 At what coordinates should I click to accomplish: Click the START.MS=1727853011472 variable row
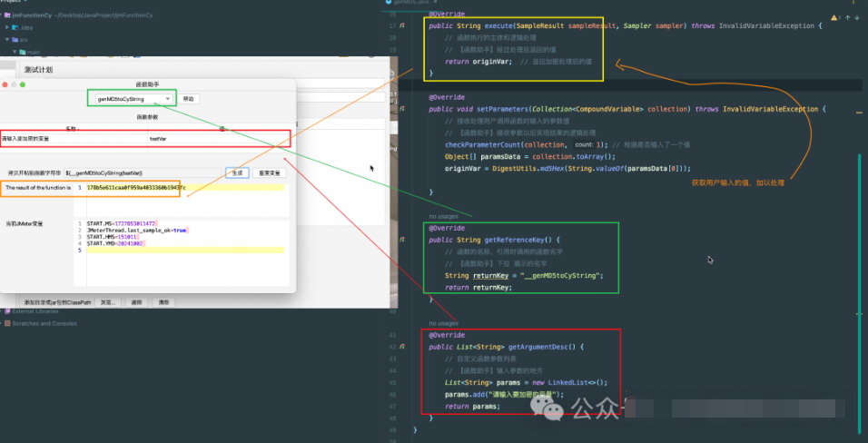[122, 223]
